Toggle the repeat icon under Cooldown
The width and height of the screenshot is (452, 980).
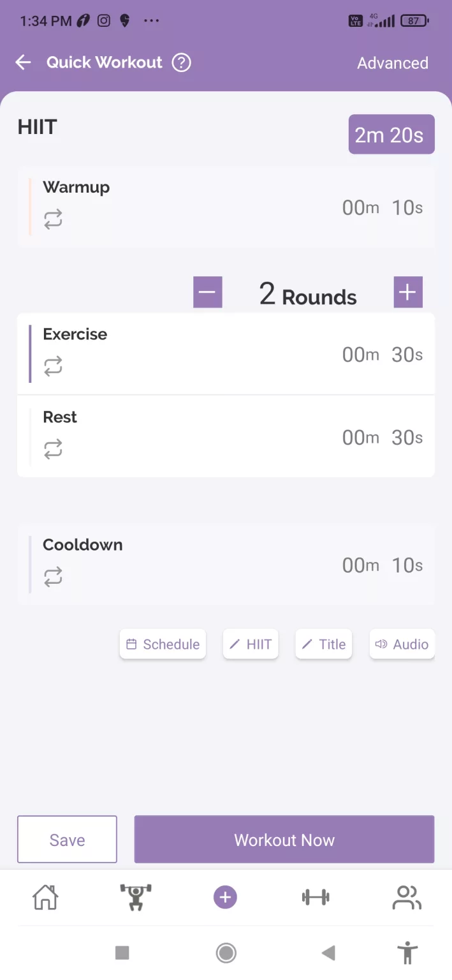click(x=53, y=577)
